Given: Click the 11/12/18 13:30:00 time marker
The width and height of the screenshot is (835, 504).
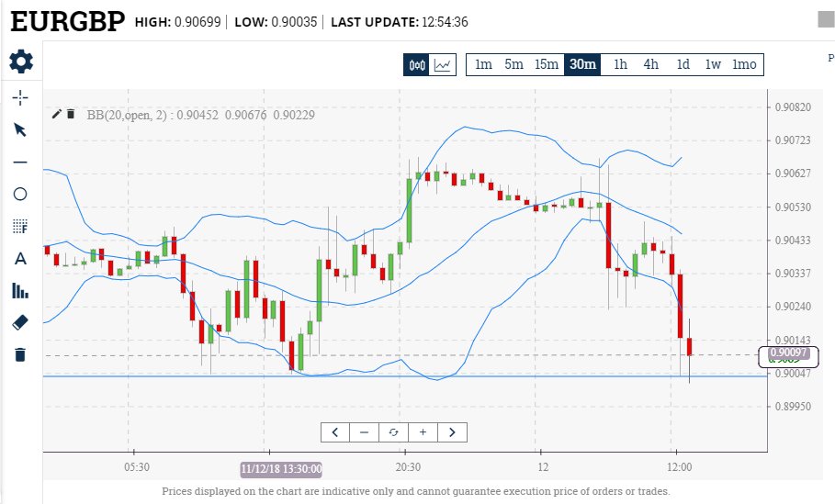Looking at the screenshot, I should click(281, 469).
